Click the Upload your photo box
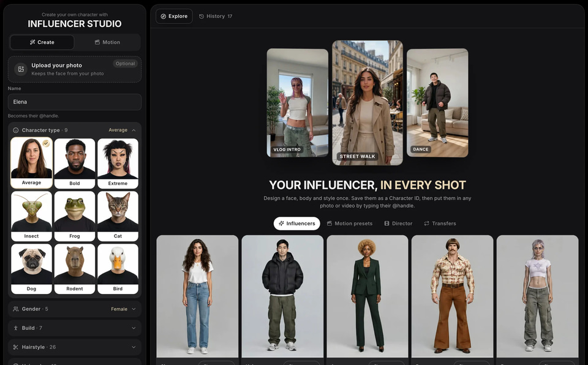 point(75,69)
